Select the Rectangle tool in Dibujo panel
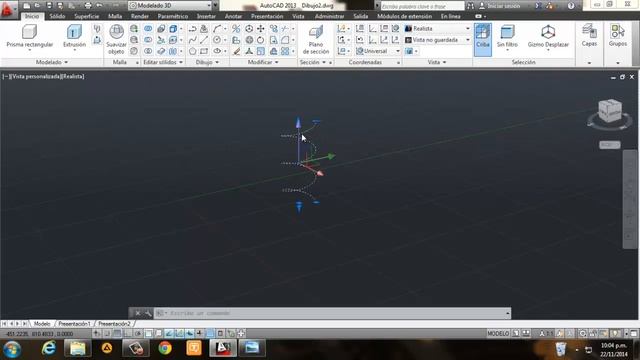640x360 pixels. 204,51
